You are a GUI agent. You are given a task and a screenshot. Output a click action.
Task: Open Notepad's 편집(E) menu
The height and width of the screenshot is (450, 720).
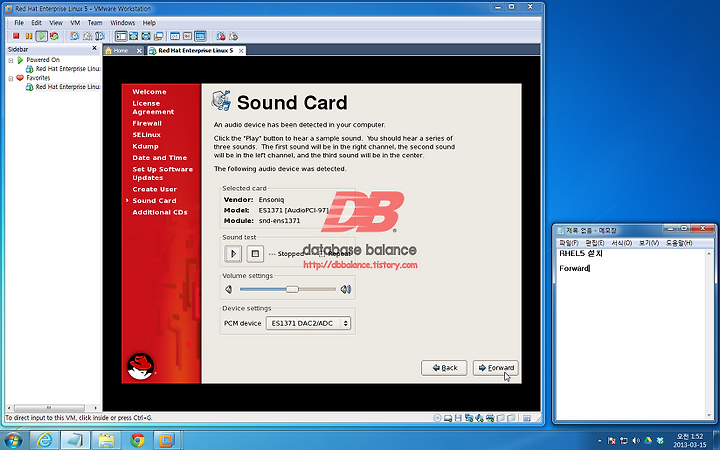click(595, 243)
